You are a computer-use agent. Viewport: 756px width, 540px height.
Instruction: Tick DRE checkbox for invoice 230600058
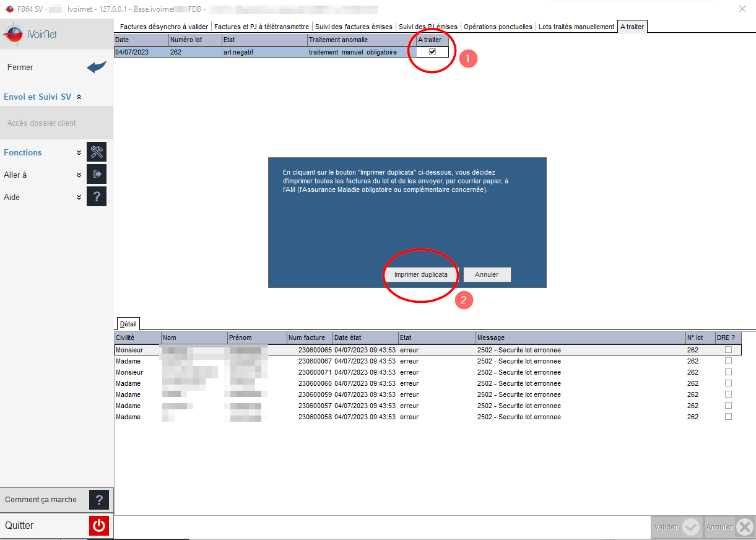pyautogui.click(x=728, y=417)
